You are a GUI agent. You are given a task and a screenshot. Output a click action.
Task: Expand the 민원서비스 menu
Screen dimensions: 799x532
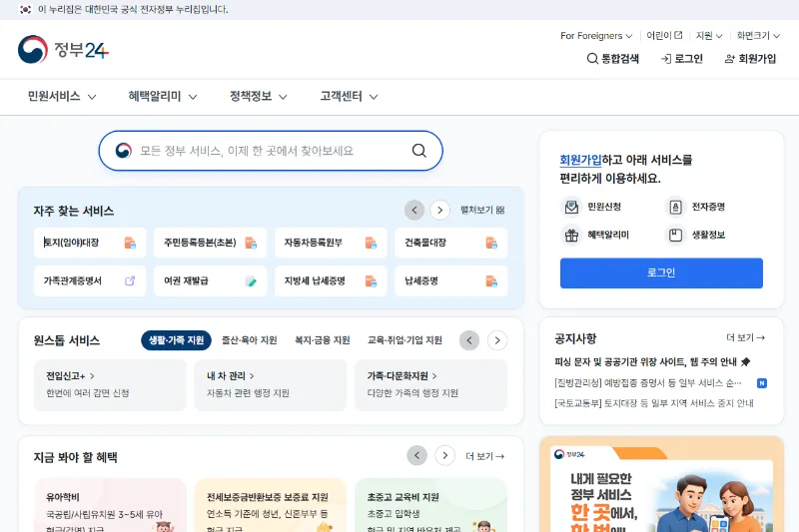pyautogui.click(x=62, y=96)
